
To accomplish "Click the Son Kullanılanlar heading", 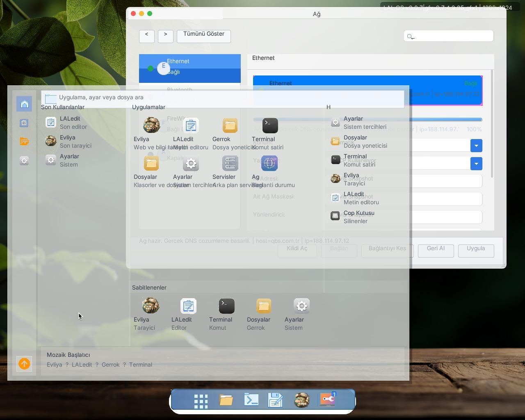I will [x=63, y=107].
